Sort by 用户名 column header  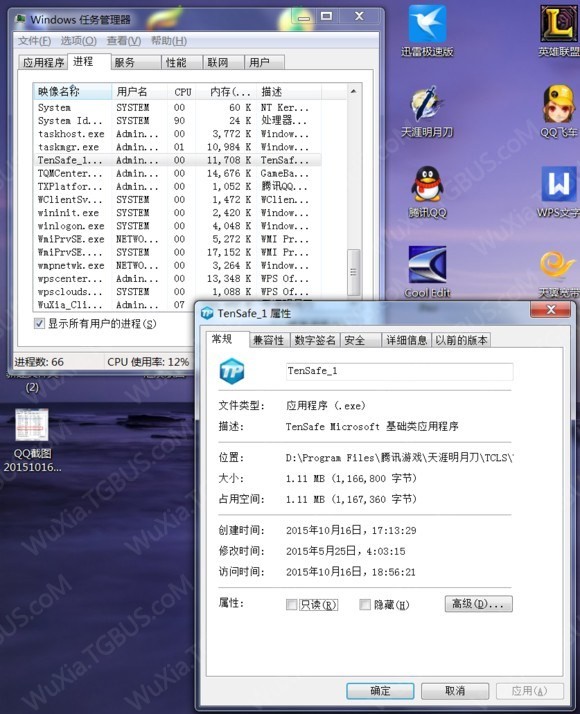[x=140, y=92]
